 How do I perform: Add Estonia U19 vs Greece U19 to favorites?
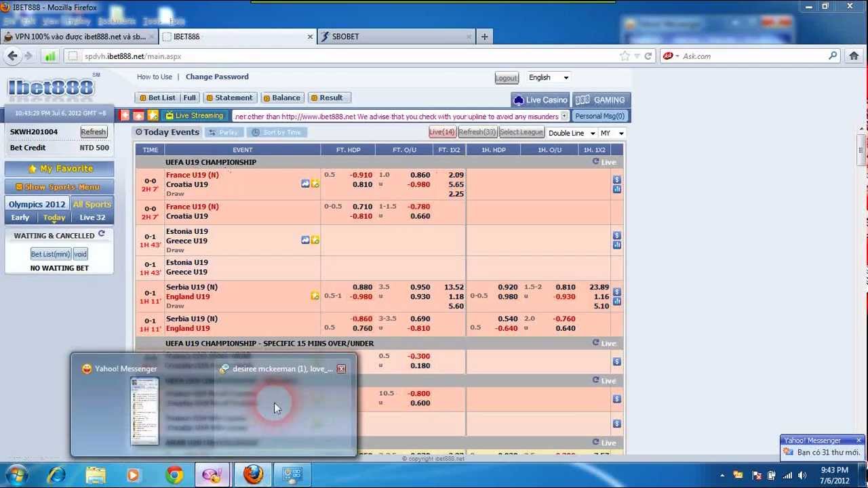[x=315, y=240]
